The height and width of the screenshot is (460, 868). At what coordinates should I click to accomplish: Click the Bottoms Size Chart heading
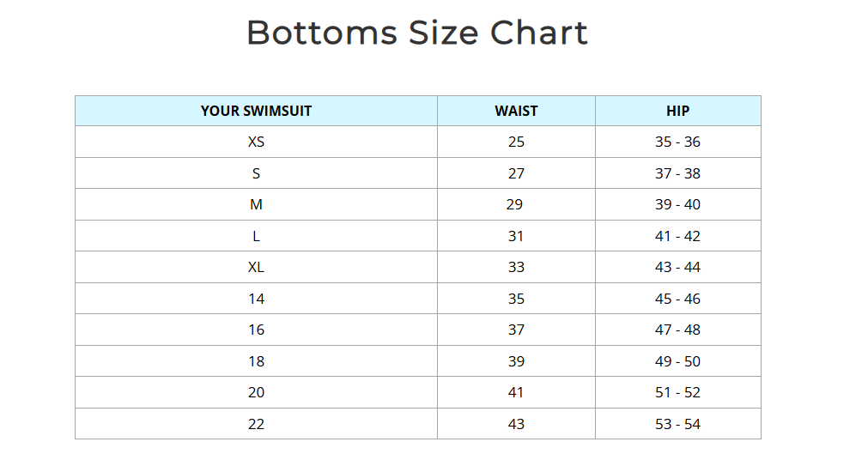click(x=416, y=33)
